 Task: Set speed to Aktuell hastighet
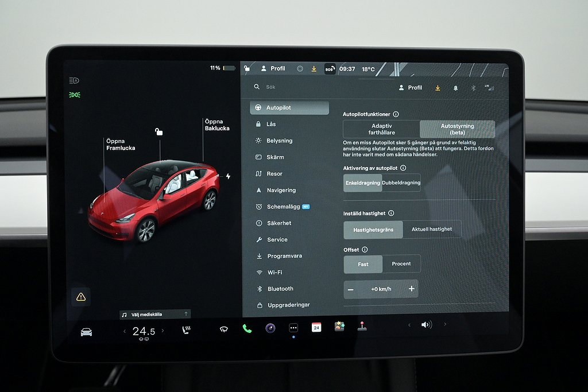click(x=432, y=229)
